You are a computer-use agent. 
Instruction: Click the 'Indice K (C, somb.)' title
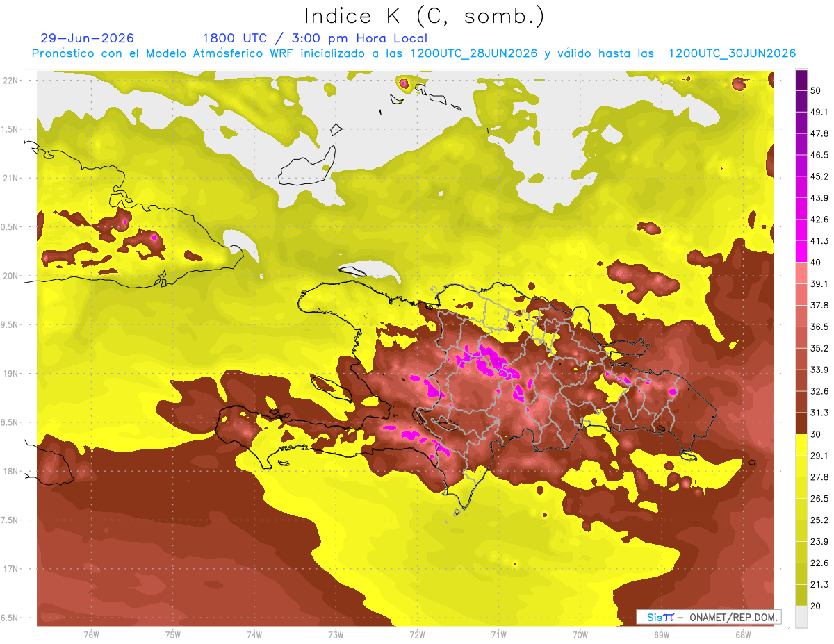(x=424, y=16)
